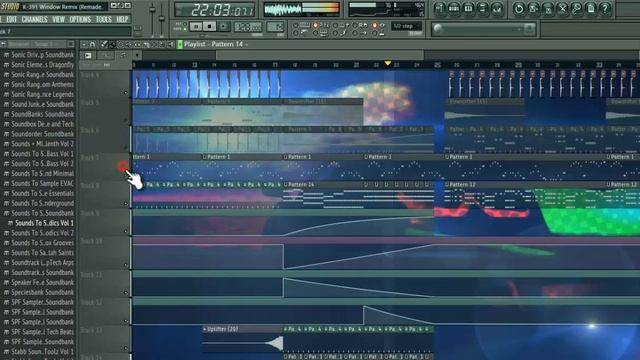Open the Pattern 14 clip menu on Track 8
The image size is (640, 360).
[286, 185]
